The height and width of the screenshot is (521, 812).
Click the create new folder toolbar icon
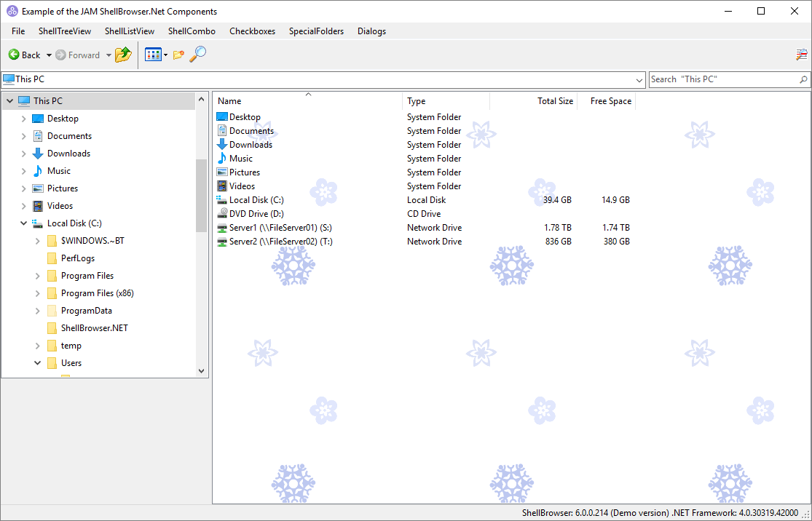pos(178,55)
